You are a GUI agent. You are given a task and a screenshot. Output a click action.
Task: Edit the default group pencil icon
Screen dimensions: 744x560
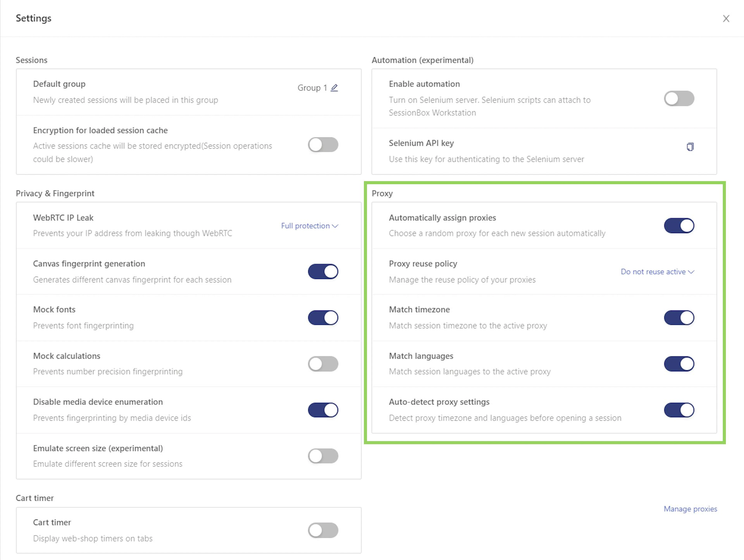(x=334, y=88)
